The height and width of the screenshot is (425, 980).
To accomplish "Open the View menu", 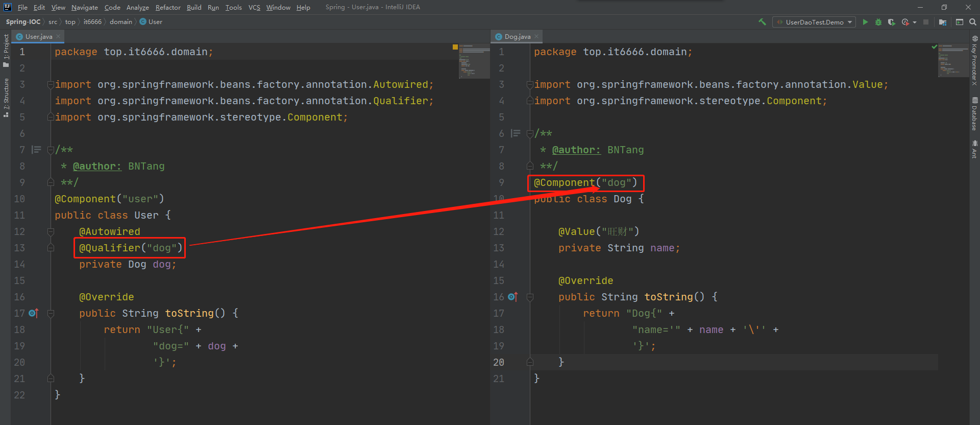I will (58, 7).
